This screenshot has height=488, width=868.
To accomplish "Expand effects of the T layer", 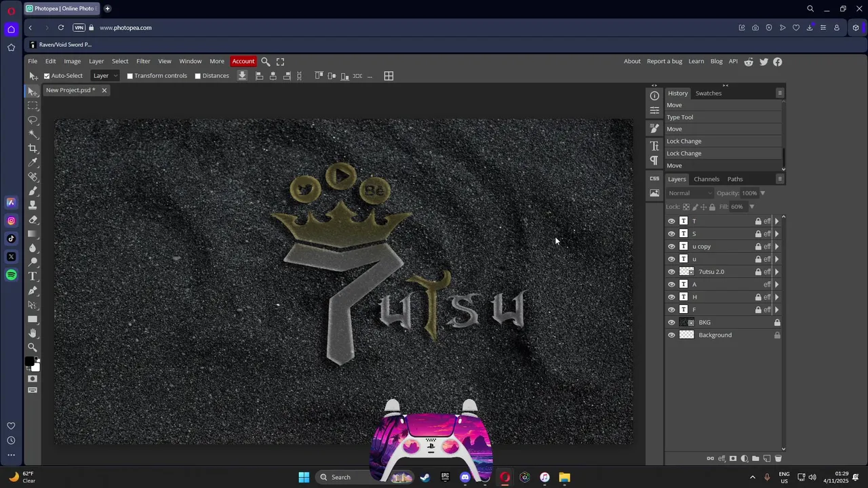I will click(x=776, y=221).
